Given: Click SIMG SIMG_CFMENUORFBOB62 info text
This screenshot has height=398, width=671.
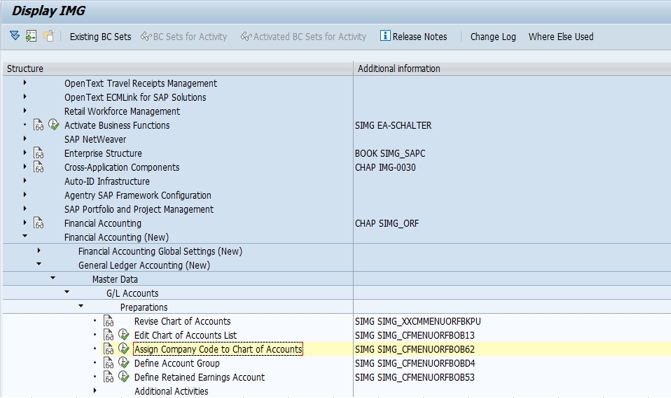Looking at the screenshot, I should (415, 350).
